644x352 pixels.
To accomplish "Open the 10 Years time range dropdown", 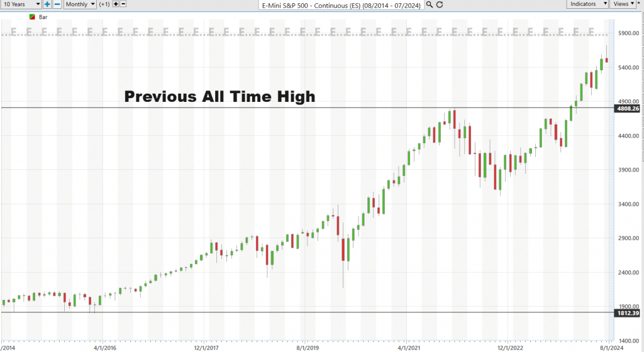I will click(21, 4).
